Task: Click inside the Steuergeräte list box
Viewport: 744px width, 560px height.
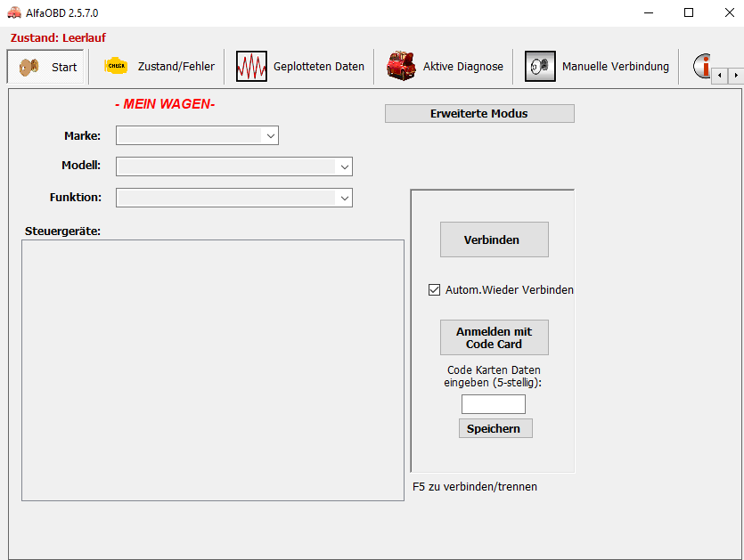Action: tap(213, 370)
